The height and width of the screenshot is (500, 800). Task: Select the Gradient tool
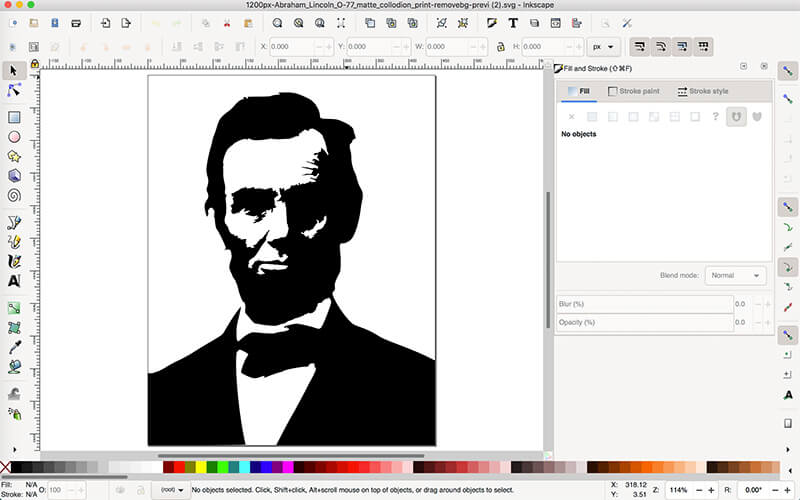(14, 308)
